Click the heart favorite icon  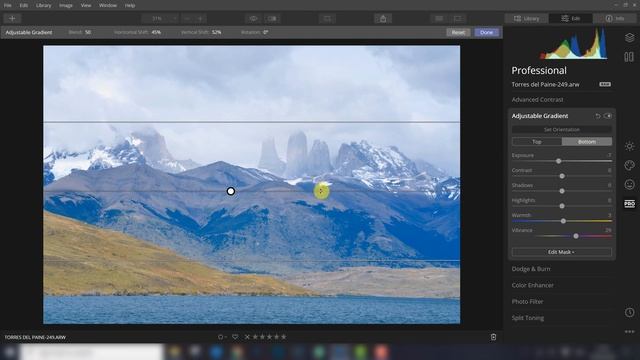pyautogui.click(x=235, y=337)
